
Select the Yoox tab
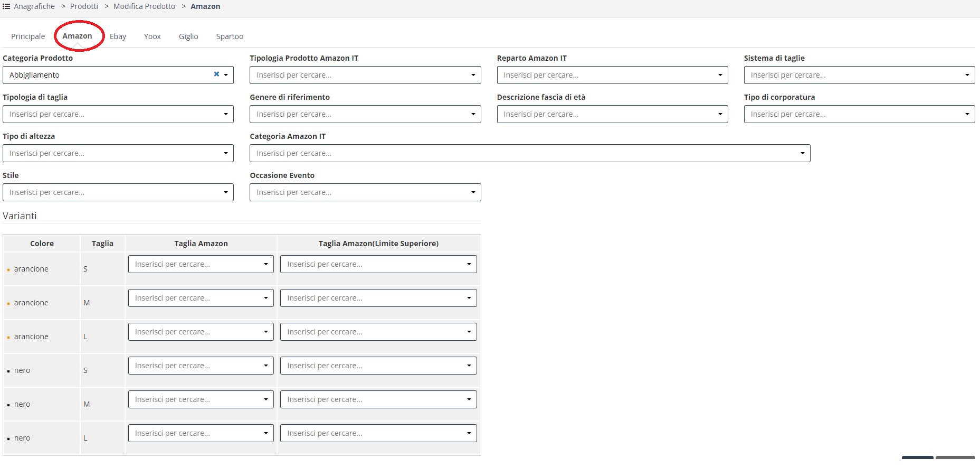(x=152, y=36)
